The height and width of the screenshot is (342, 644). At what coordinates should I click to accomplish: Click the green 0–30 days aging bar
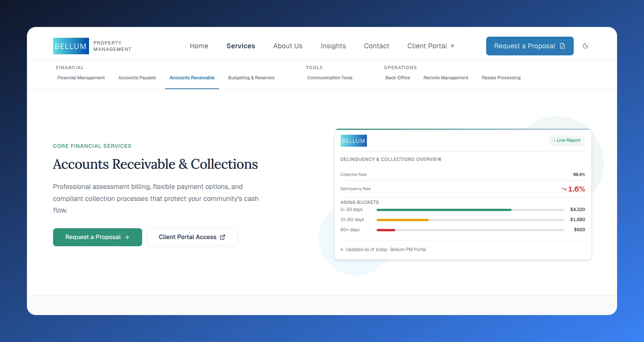tap(444, 210)
